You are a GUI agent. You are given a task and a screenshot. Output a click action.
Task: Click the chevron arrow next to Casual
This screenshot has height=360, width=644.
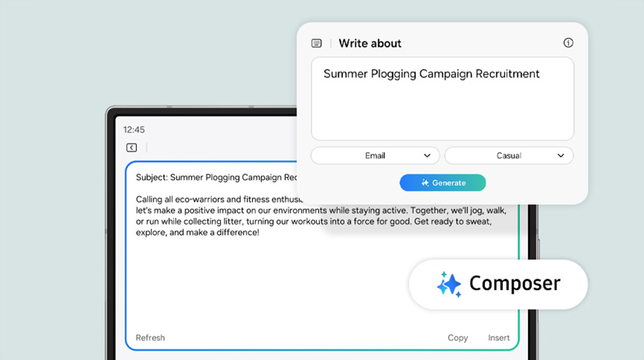(x=561, y=155)
